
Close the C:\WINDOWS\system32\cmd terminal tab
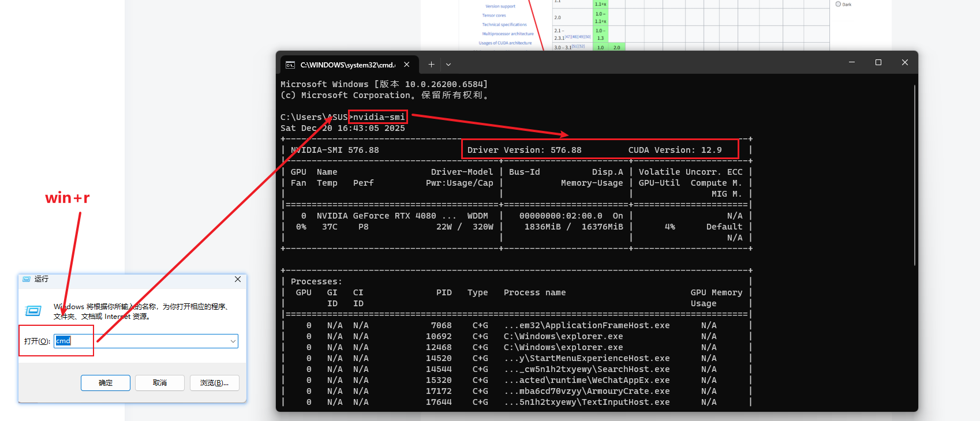[407, 65]
